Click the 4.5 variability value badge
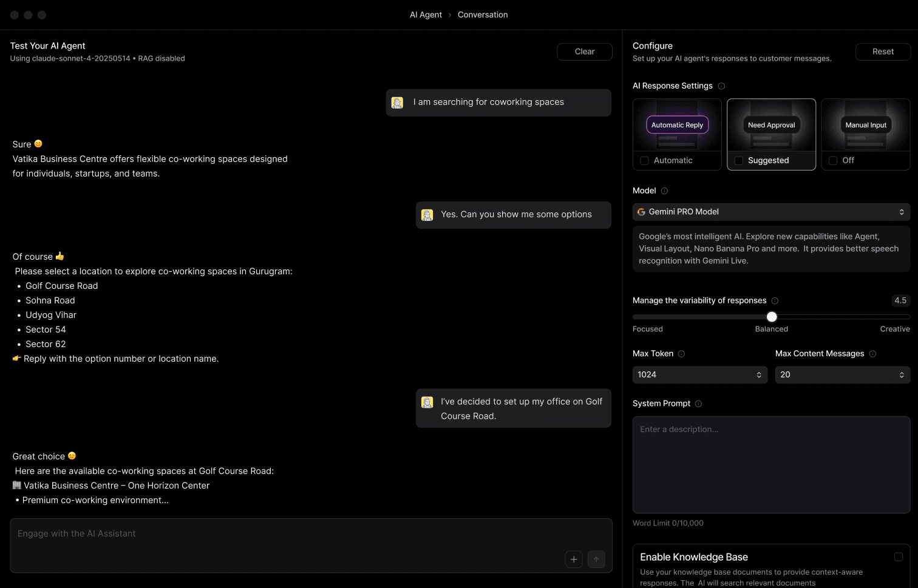This screenshot has width=918, height=588. [x=900, y=300]
